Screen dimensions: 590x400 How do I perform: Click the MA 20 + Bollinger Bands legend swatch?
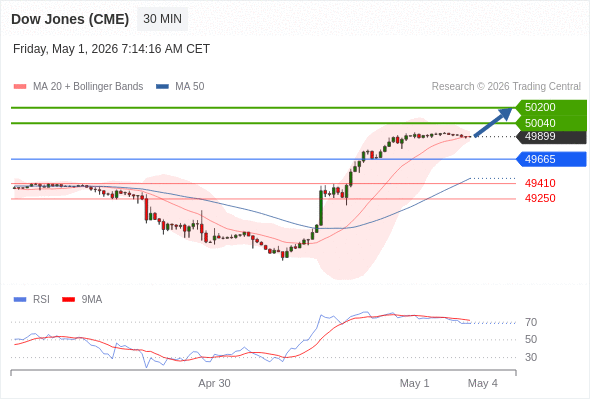coord(20,87)
